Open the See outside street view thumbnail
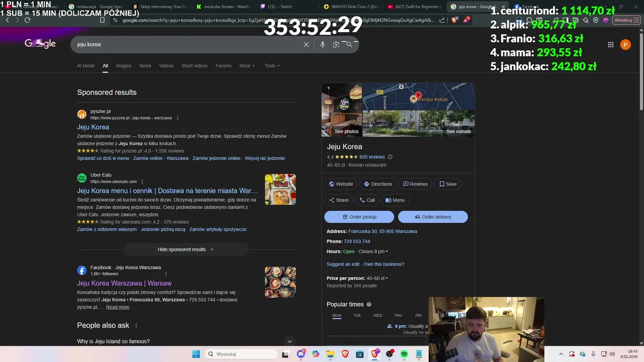 (x=418, y=124)
